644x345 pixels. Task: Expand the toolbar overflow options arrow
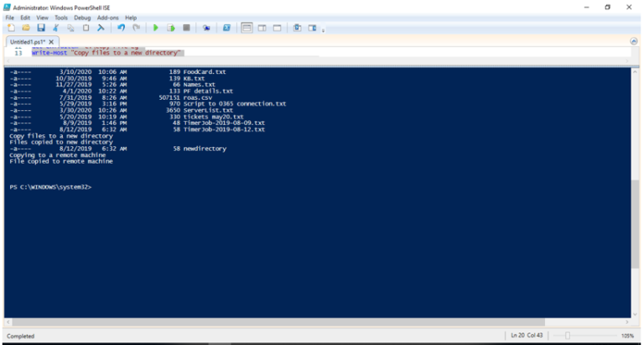coord(323,30)
